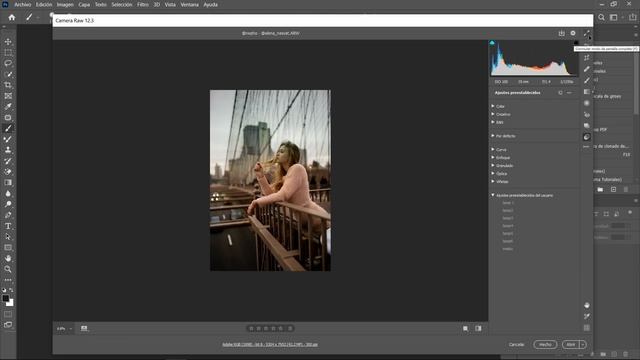
Task: Swap foreground and background colors
Action: click(x=11, y=290)
